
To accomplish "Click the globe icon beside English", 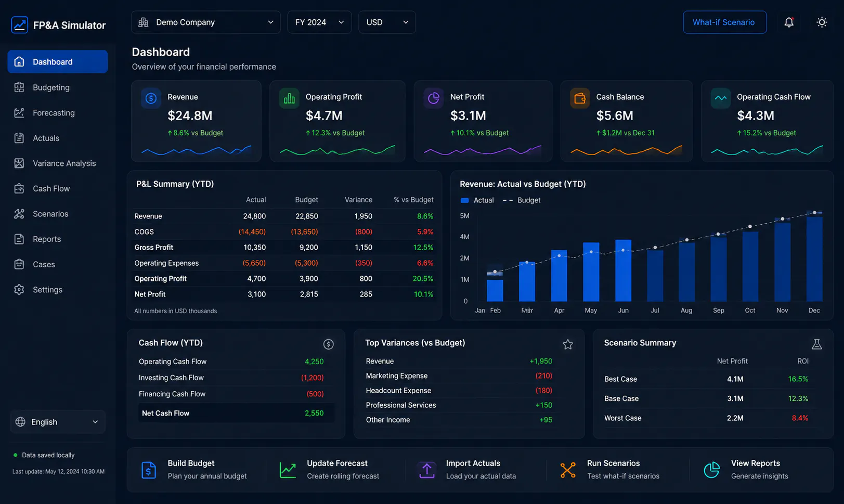I will (20, 422).
